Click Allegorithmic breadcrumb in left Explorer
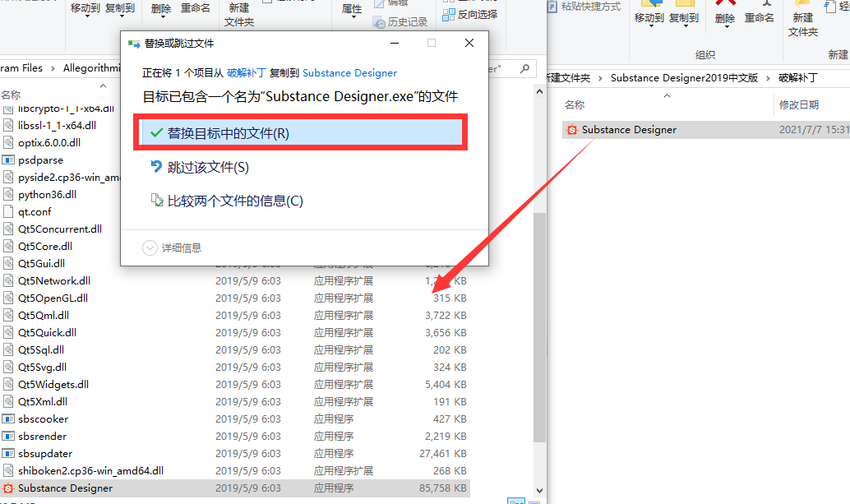The height and width of the screenshot is (504, 850). tap(91, 68)
